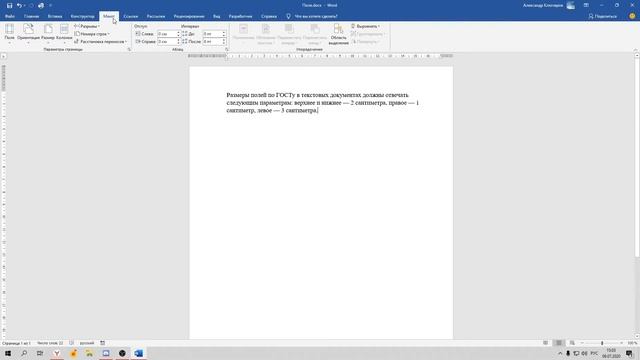The image size is (640, 360).
Task: Open Task View on taskbar
Action: (40, 353)
